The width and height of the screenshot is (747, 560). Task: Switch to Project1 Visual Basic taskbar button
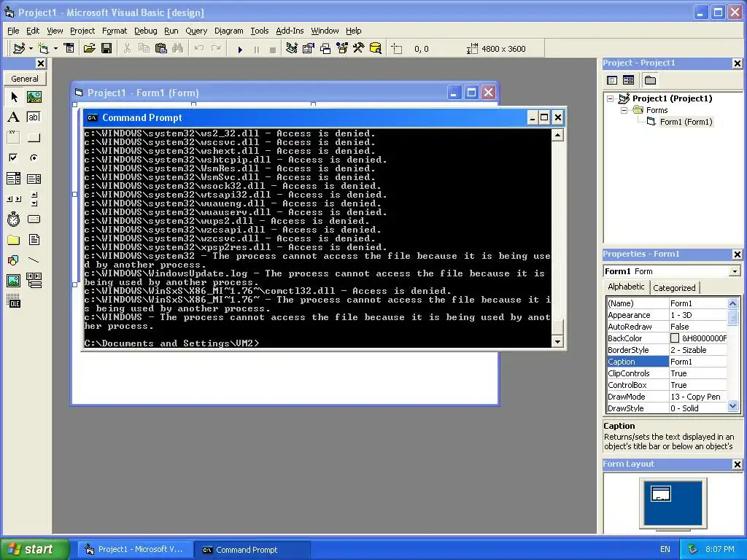point(135,550)
